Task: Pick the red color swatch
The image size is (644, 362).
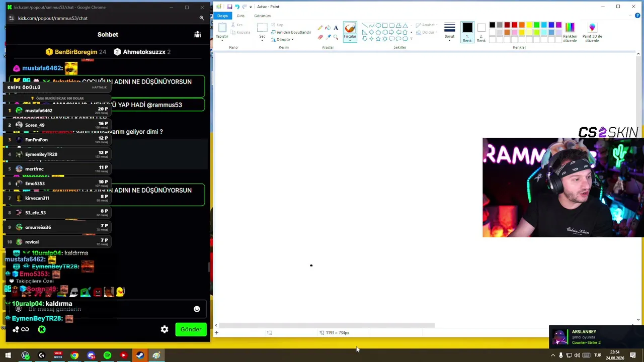Action: pos(514,25)
